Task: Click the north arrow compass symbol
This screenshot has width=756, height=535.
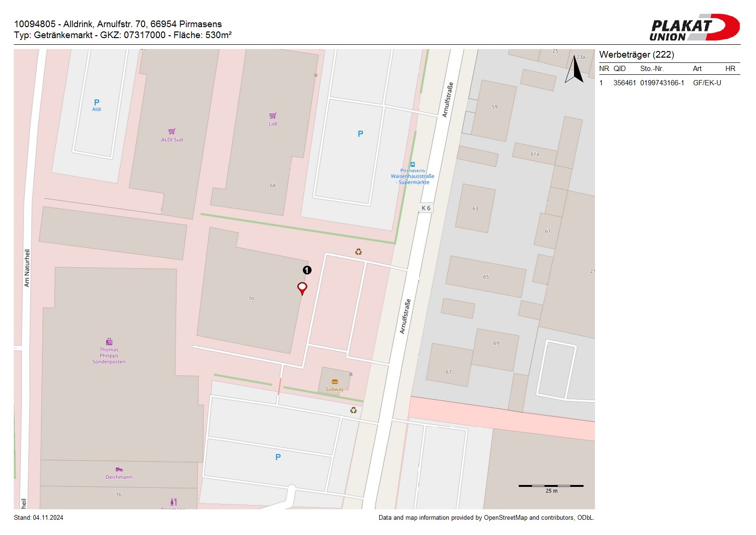Action: [x=575, y=70]
